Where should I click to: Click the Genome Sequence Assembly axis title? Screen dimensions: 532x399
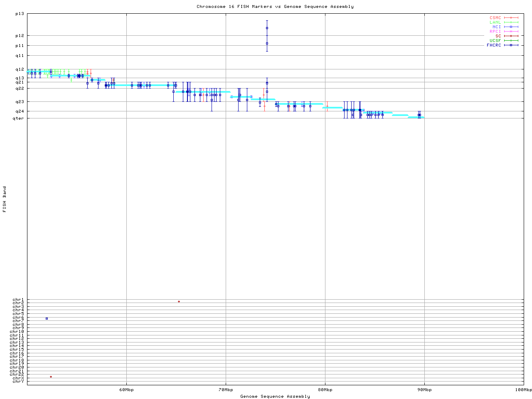click(275, 396)
